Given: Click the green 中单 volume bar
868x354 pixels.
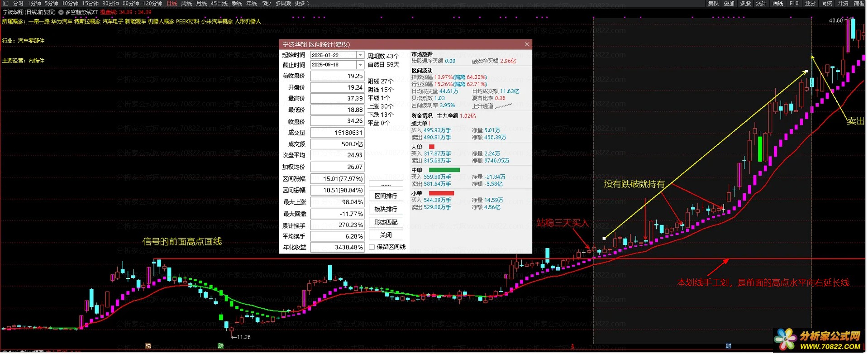Looking at the screenshot, I should click(444, 170).
